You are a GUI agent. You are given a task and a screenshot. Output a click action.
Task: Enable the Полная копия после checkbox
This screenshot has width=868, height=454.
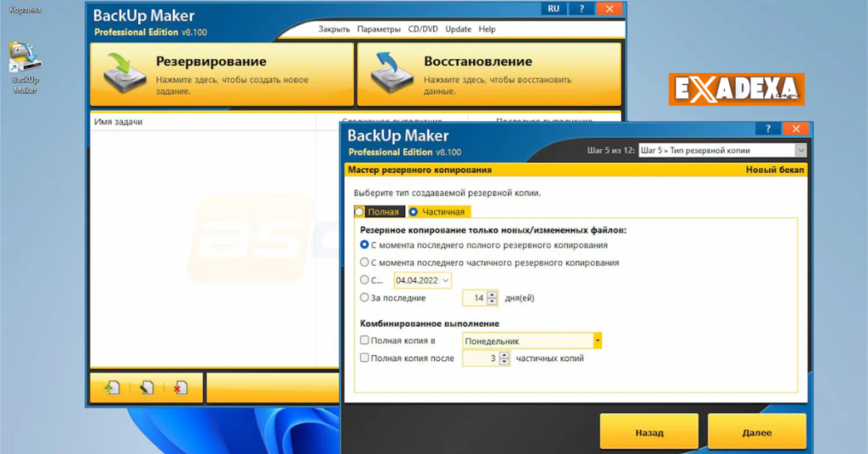(x=364, y=357)
